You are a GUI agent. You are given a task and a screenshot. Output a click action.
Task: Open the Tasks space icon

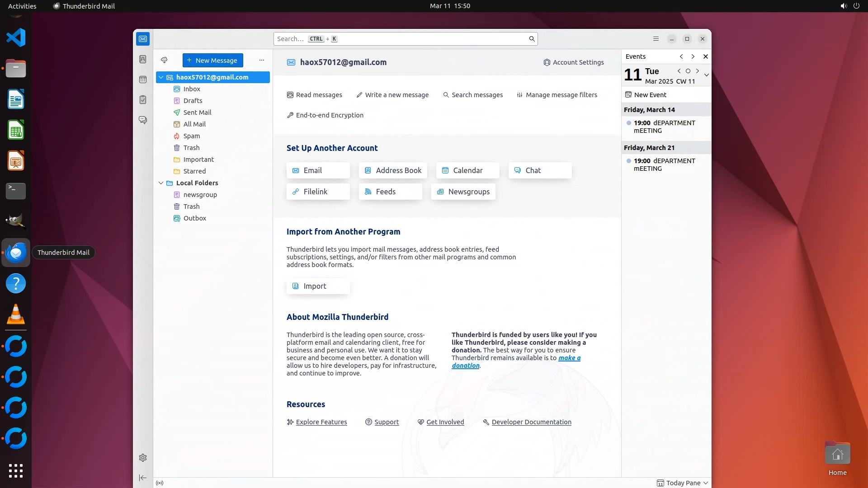point(143,100)
